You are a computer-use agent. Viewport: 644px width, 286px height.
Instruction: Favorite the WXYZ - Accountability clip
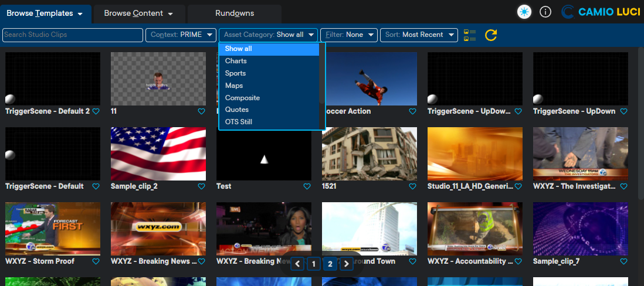(518, 261)
